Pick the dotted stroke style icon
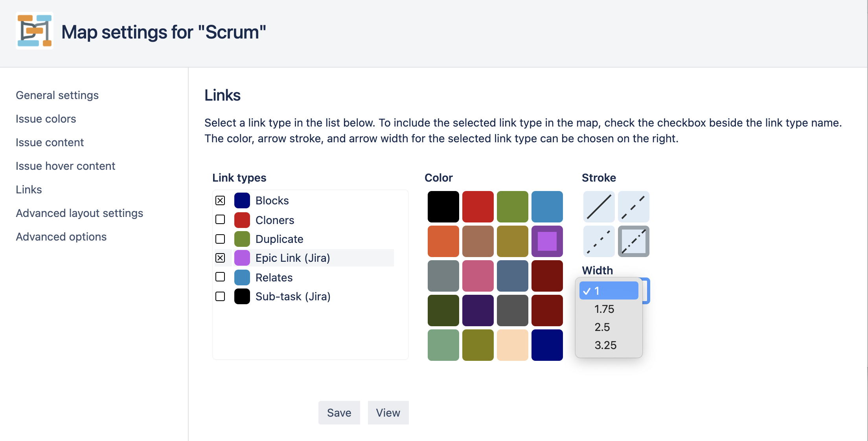868x441 pixels. click(x=599, y=241)
